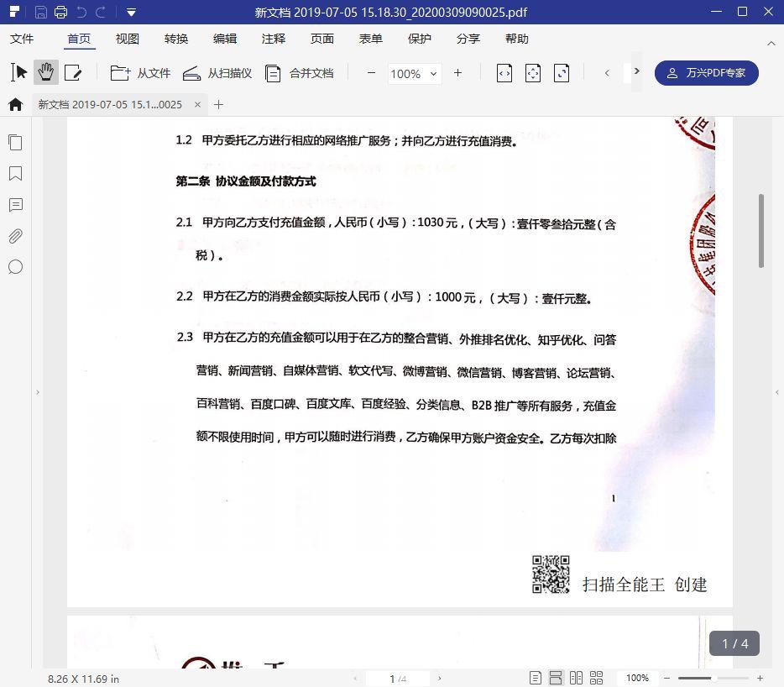Screen dimensions: 784x687
Task: Select the hand pan tool
Action: (x=46, y=72)
